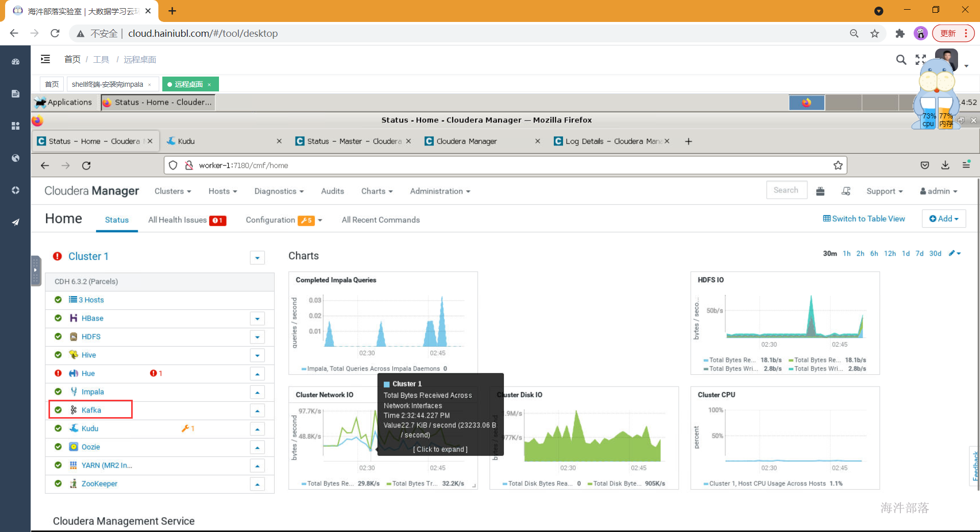The image size is (980, 532).
Task: Open Cluster 1 link
Action: click(88, 256)
